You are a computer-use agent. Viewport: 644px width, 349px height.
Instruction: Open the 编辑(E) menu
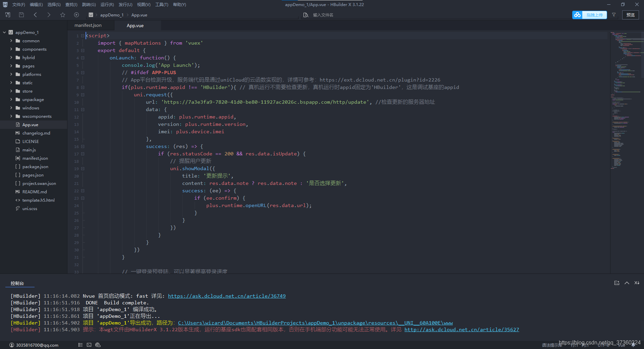coord(36,4)
